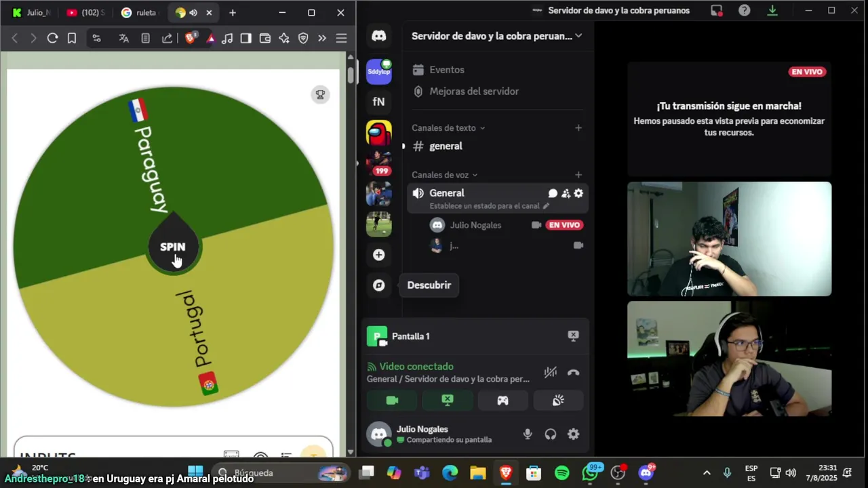Click the Paraguay segment label on the wheel
This screenshot has width=868, height=488.
click(x=152, y=169)
